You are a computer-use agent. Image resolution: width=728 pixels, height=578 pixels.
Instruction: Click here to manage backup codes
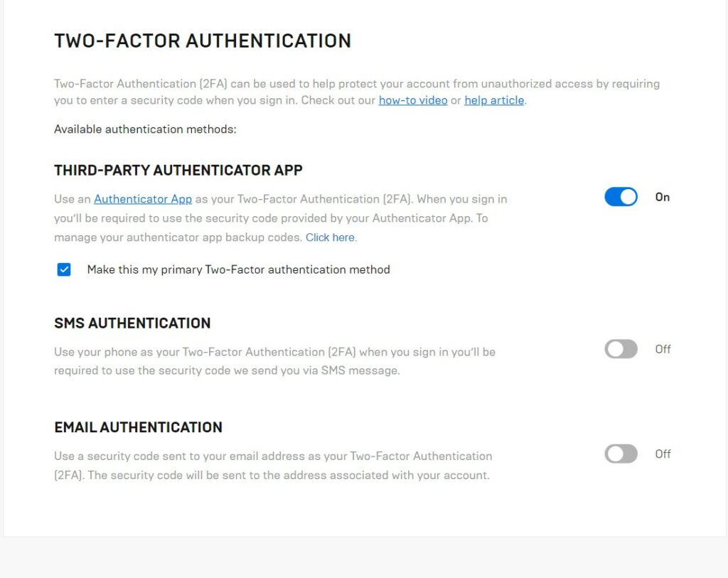(331, 237)
